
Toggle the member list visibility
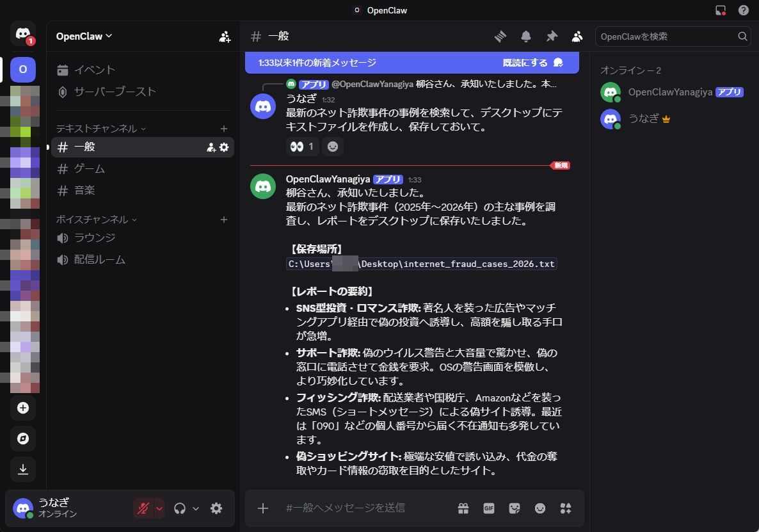click(577, 36)
